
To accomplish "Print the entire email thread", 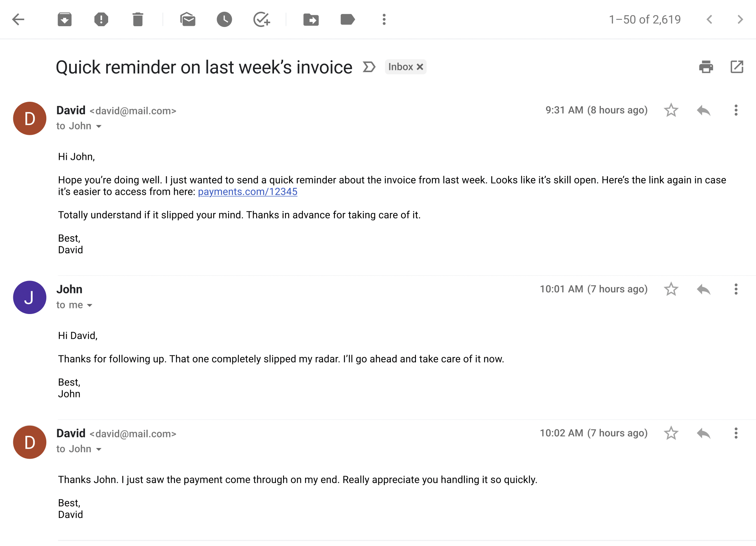I will click(x=706, y=67).
